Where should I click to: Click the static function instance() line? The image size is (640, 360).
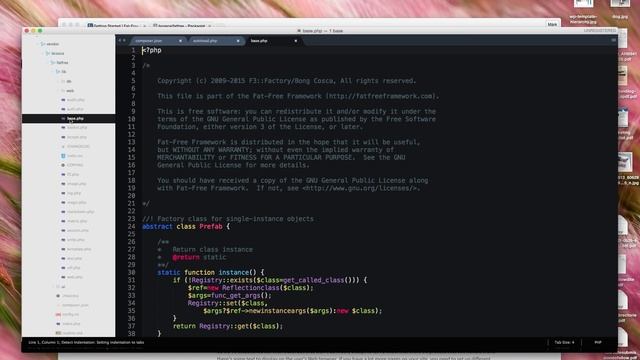click(x=211, y=272)
